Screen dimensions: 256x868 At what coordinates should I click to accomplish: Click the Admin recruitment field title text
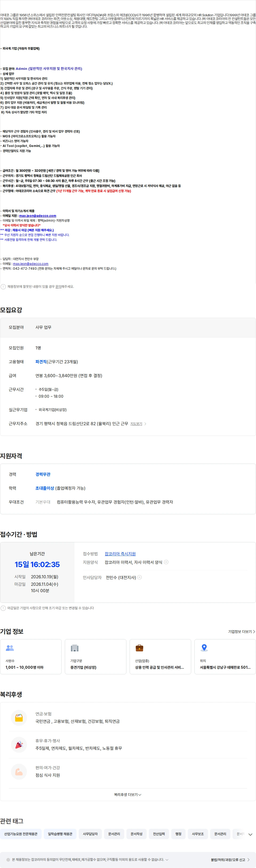coord(49,69)
